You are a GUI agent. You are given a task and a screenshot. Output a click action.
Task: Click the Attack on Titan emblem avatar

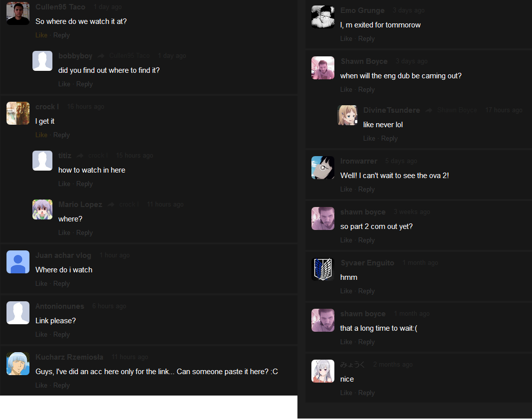[x=323, y=269]
